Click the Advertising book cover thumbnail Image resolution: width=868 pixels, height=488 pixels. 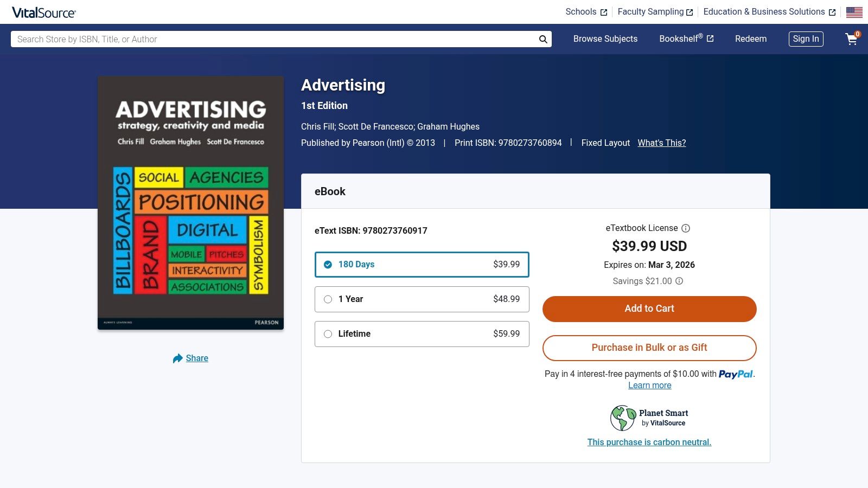coord(190,203)
